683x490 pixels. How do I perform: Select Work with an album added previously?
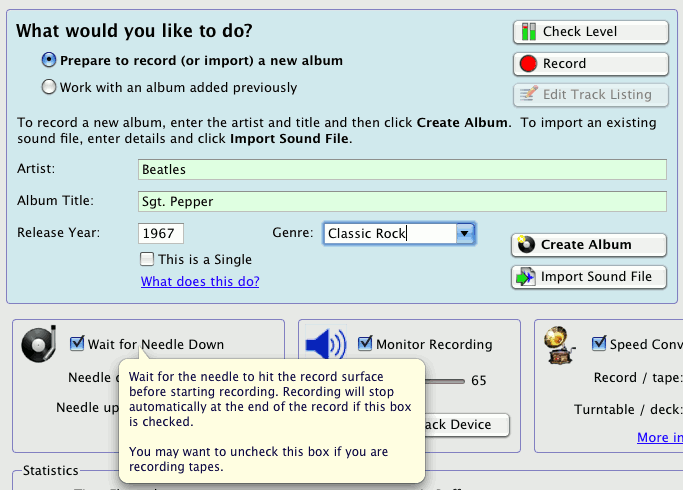click(x=49, y=87)
